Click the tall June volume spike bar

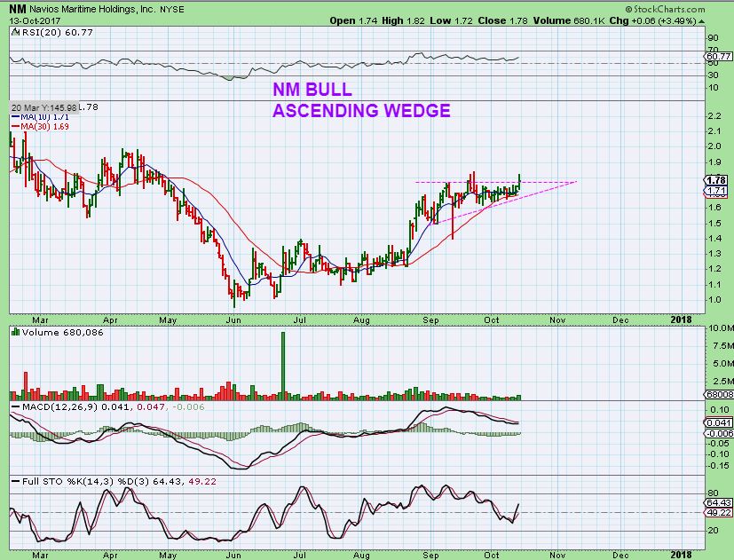tap(283, 366)
